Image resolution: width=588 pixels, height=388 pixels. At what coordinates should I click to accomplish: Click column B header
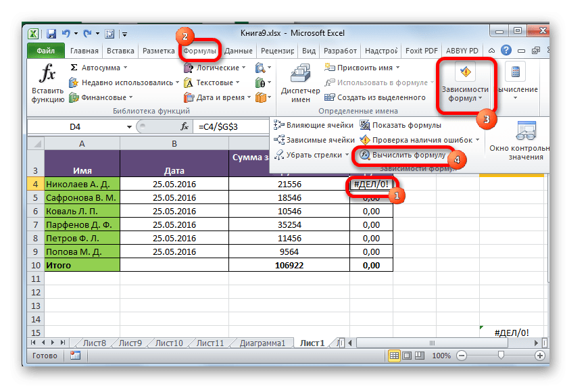174,143
